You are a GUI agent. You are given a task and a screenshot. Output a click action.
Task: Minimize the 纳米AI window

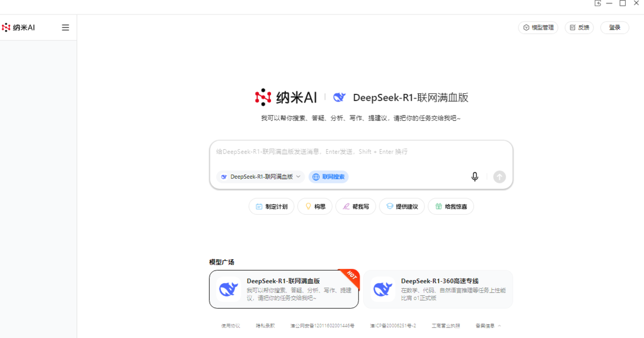(x=610, y=3)
